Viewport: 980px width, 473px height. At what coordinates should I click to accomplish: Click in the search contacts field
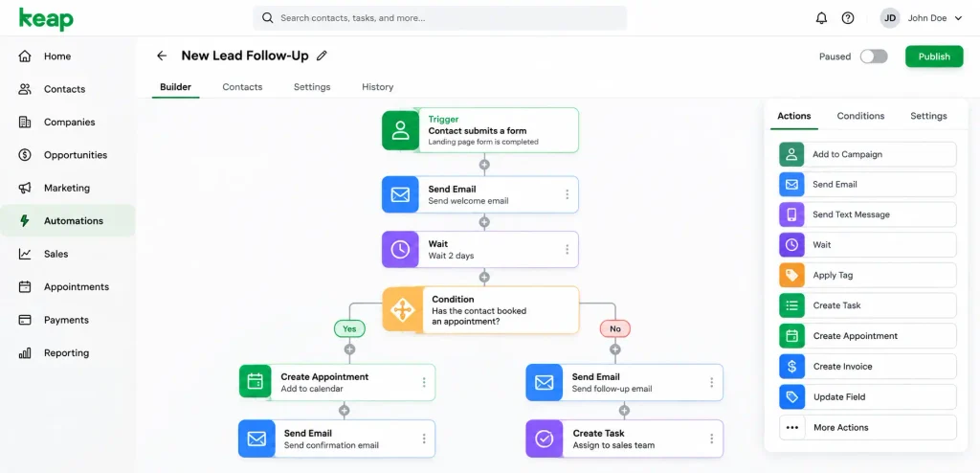click(x=439, y=18)
